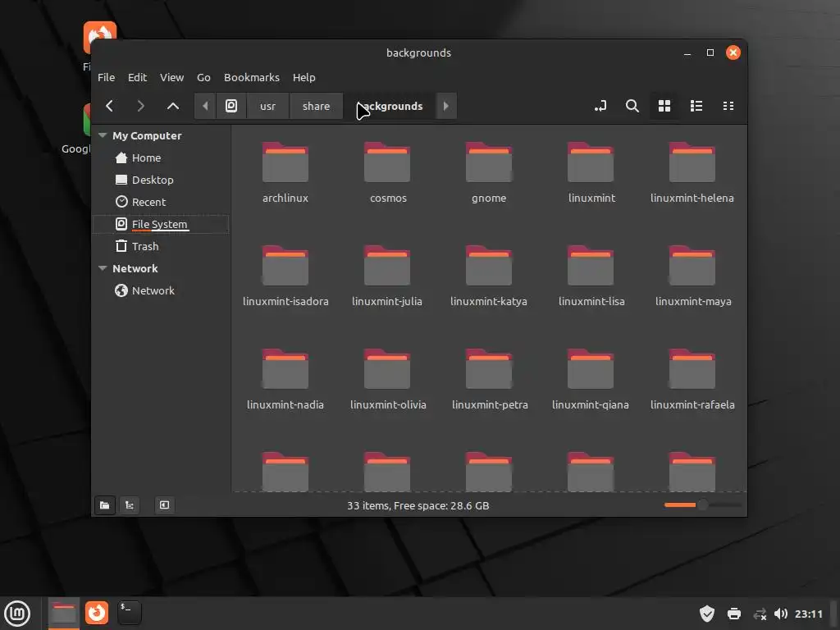Select the linuxmint-helena folder icon
Image resolution: width=840 pixels, height=630 pixels.
(692, 162)
